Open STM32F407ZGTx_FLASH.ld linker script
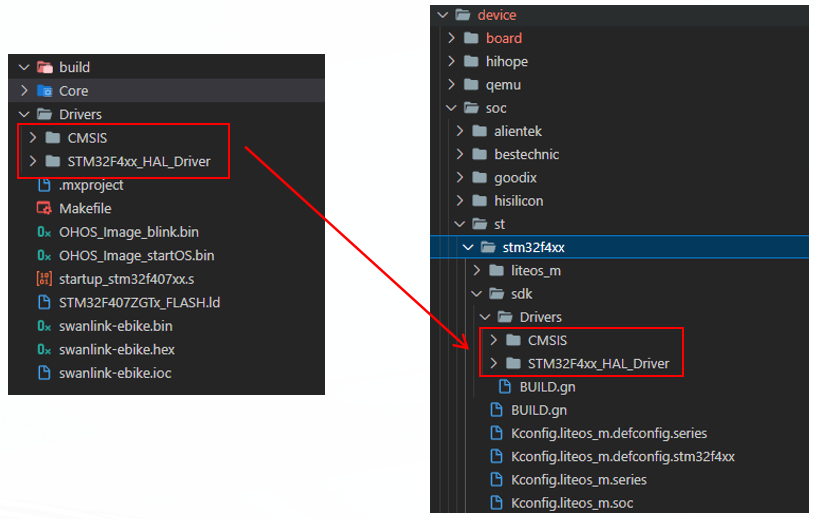 137,302
